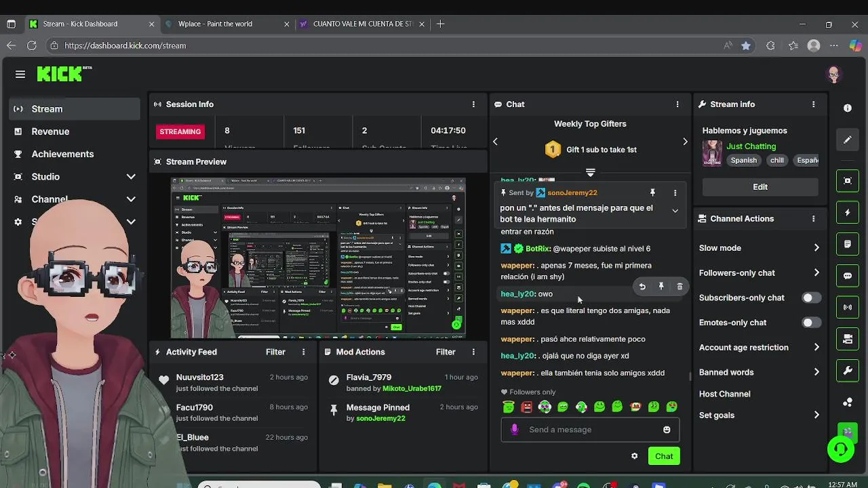This screenshot has height=488, width=868.
Task: Open Banned words settings
Action: point(759,372)
